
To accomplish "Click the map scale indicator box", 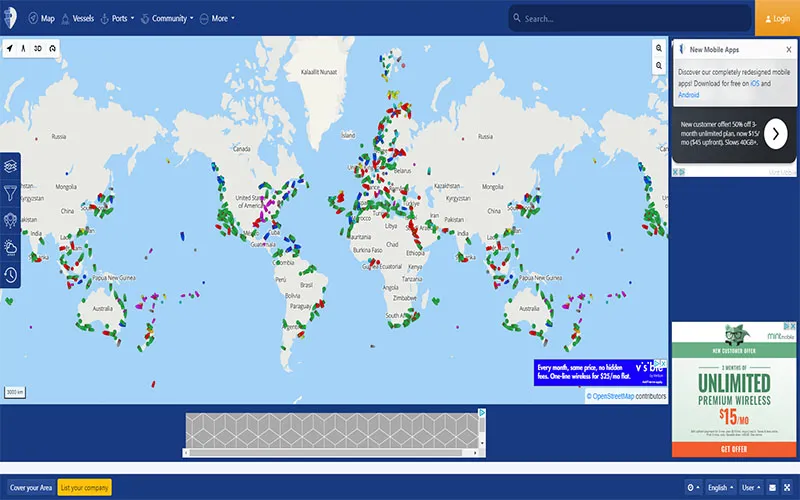I will tap(15, 392).
